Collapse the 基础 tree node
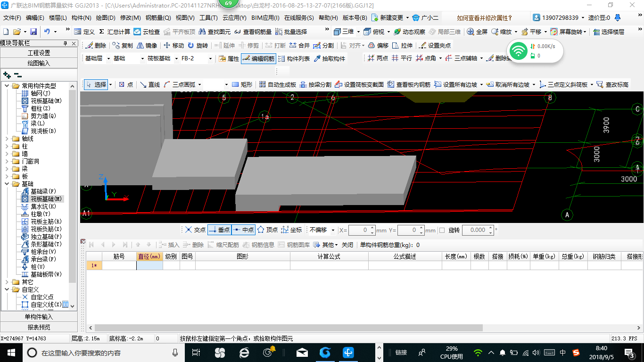This screenshot has width=644, height=362. click(7, 184)
